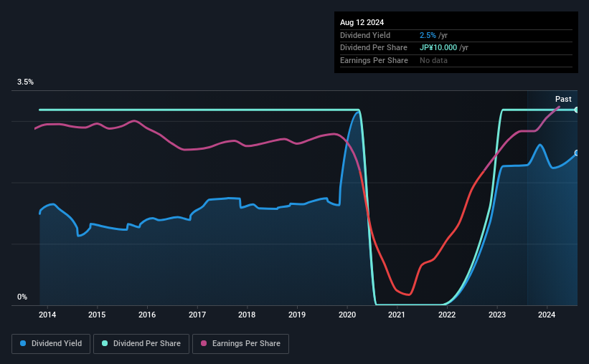Click the 2016 x-axis year label
This screenshot has height=364, width=589.
(x=147, y=315)
